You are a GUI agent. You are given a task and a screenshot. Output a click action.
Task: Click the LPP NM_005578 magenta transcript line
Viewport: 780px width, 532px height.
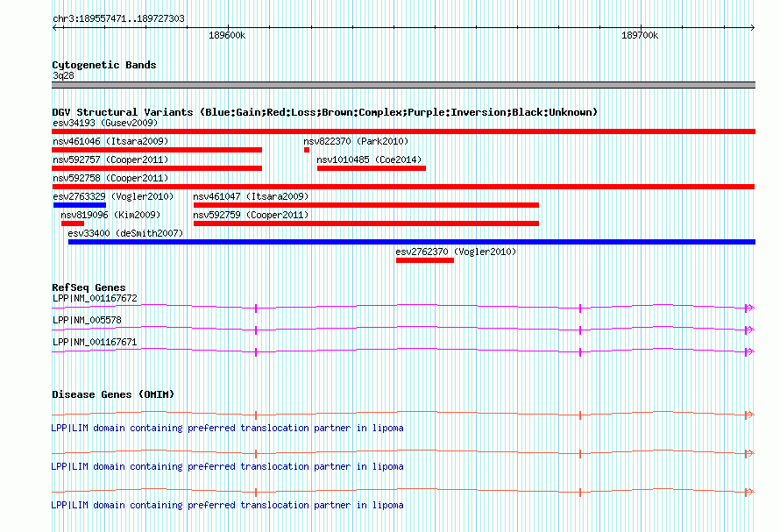403,330
